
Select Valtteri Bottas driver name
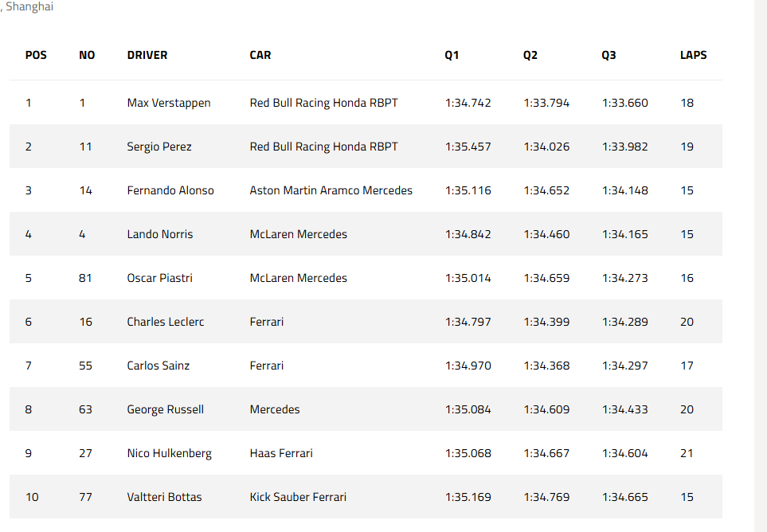point(164,497)
